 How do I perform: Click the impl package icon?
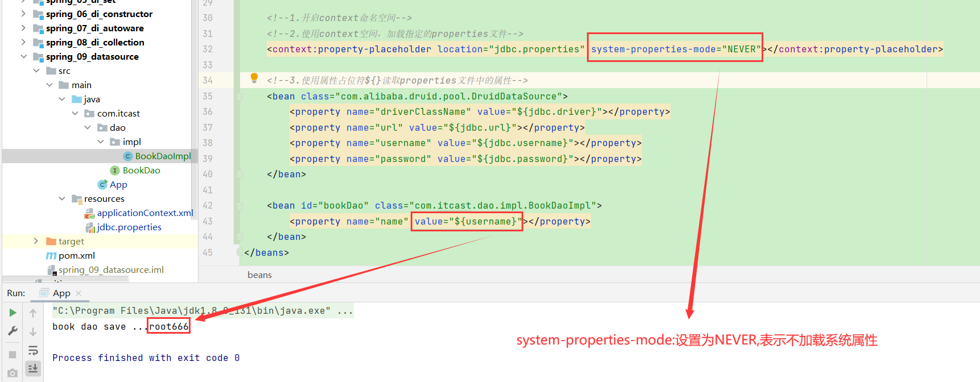115,142
